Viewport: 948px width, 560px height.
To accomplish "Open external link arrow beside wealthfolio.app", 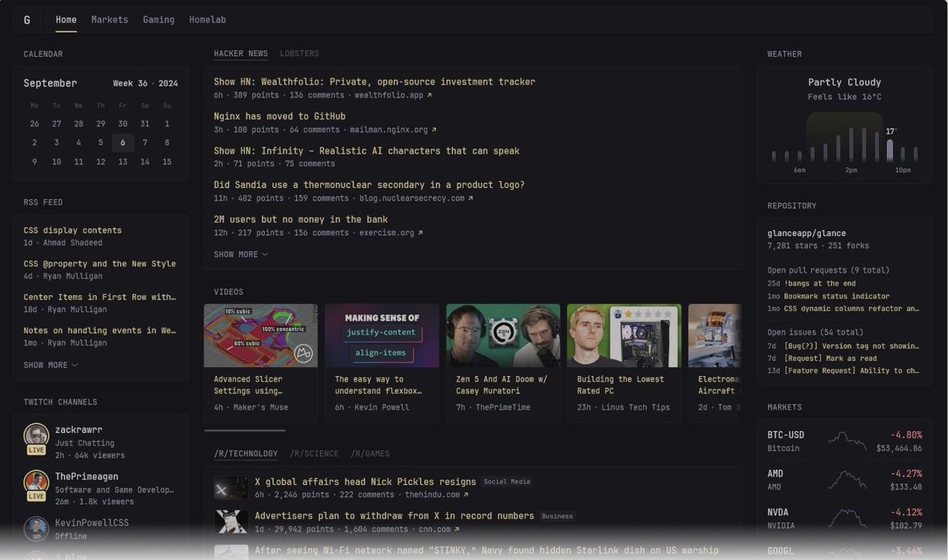I will point(430,95).
